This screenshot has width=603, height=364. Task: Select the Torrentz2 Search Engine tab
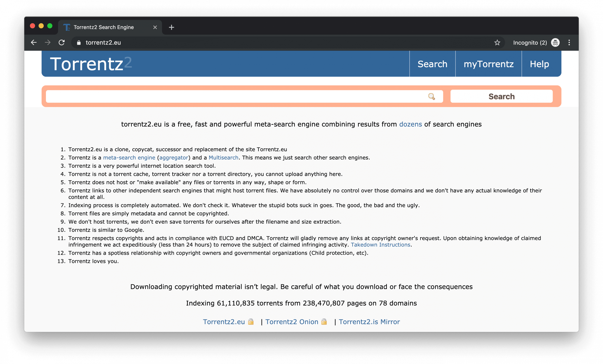(110, 27)
